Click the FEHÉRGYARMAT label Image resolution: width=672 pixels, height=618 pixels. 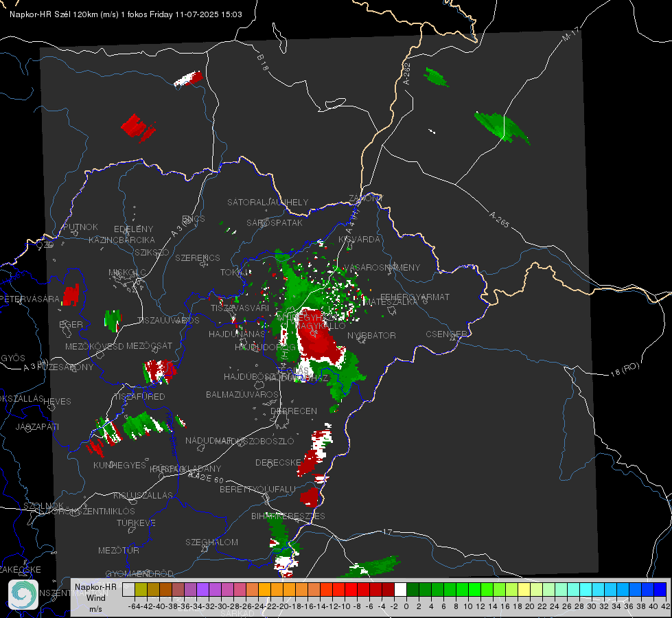415,297
